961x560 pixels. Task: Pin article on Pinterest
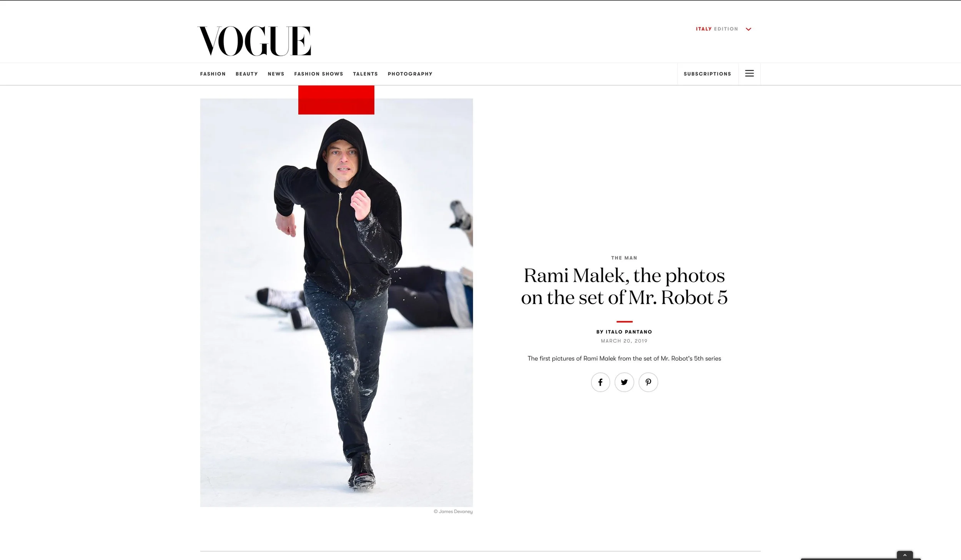(x=648, y=382)
